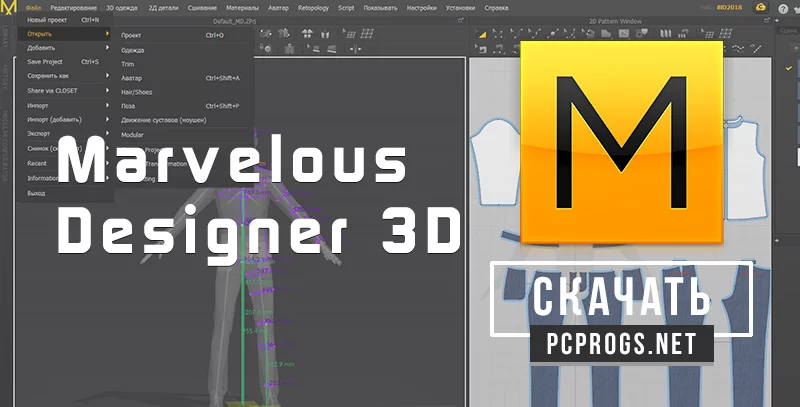The image size is (800, 407).
Task: Click the lock-and-circle icon in 3D toolbar
Action: [x=265, y=48]
